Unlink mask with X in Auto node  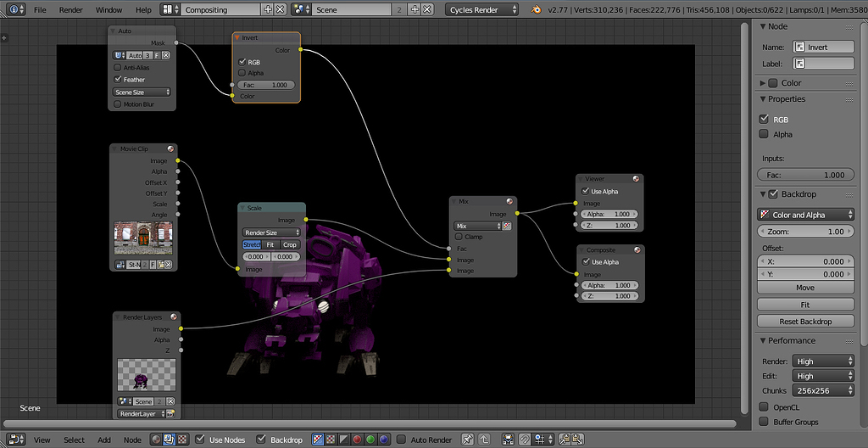point(165,55)
